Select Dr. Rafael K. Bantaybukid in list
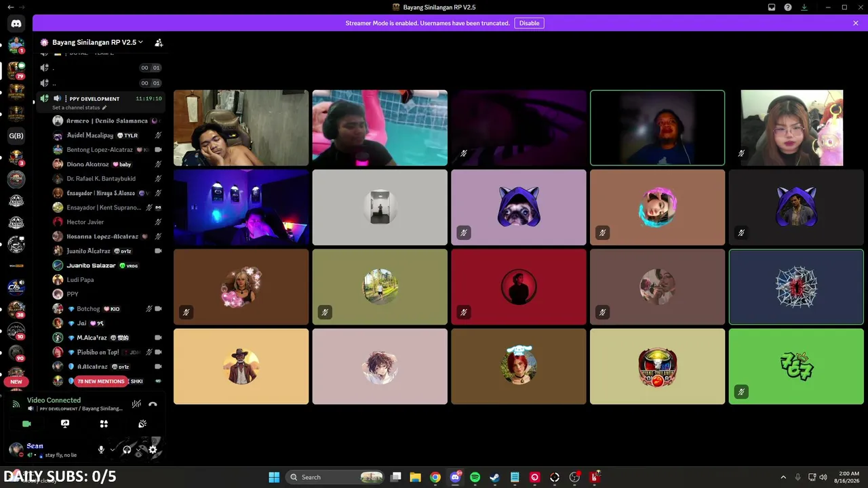Screen dimensions: 868x488 108,179
